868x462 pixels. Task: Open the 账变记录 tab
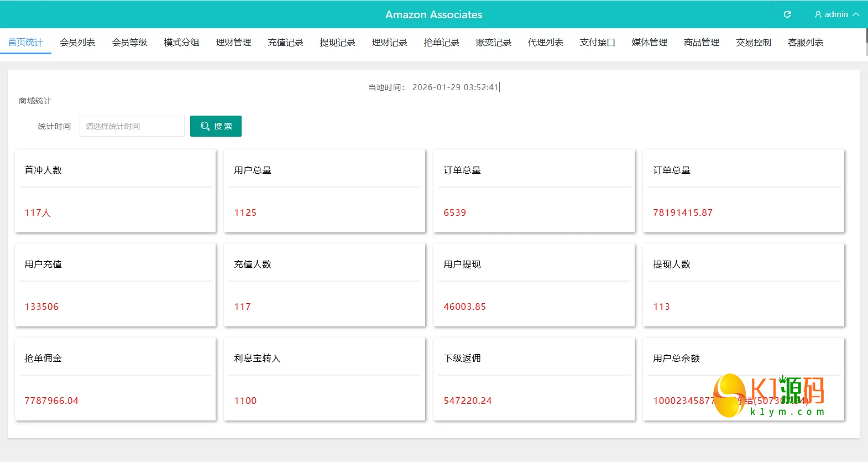pos(493,42)
